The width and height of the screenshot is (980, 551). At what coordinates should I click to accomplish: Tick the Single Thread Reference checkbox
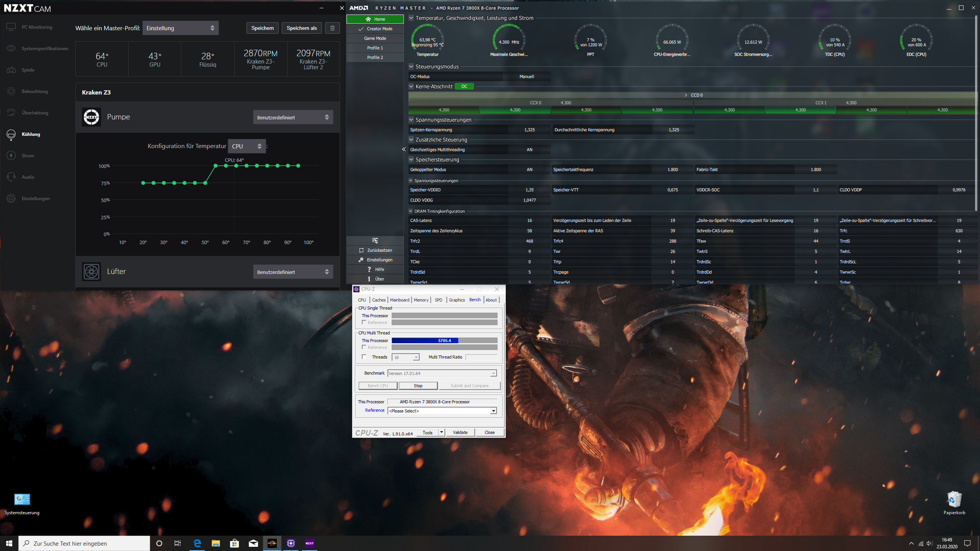click(x=364, y=322)
